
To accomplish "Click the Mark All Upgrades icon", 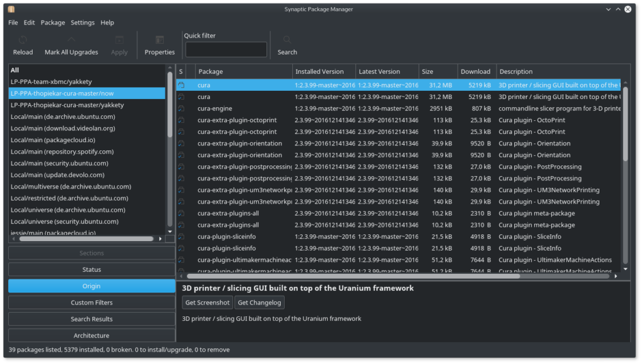I will [71, 40].
